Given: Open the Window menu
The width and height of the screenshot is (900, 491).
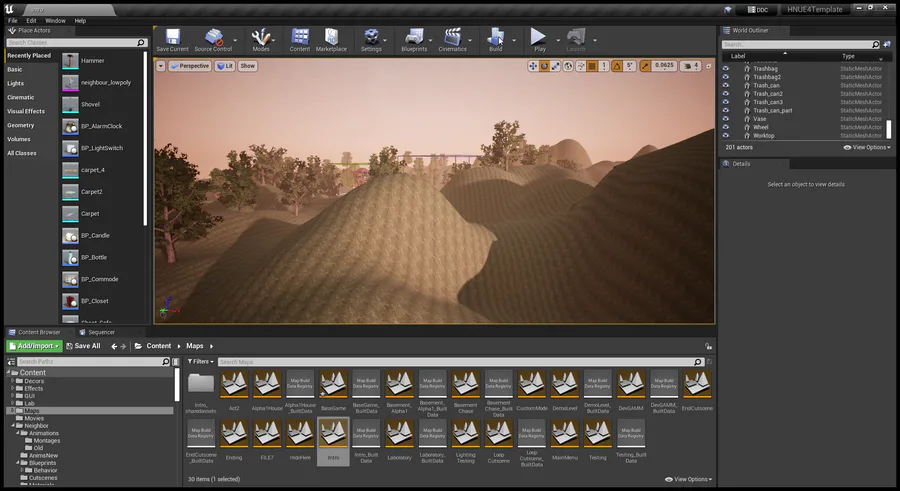Looking at the screenshot, I should (56, 20).
